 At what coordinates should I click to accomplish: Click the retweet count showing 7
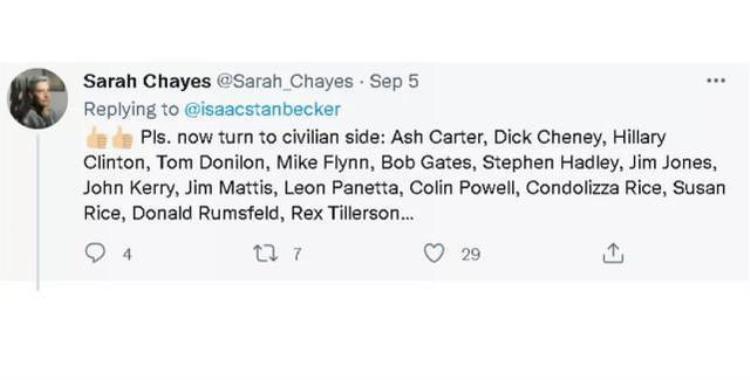pos(297,254)
